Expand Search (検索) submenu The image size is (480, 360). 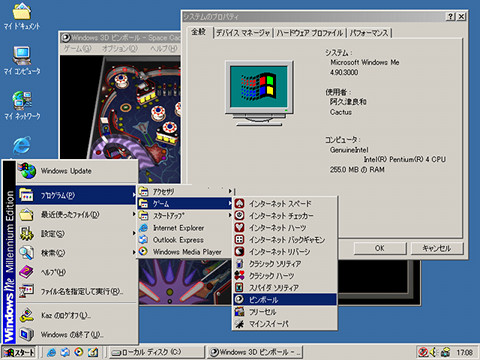coord(77,253)
